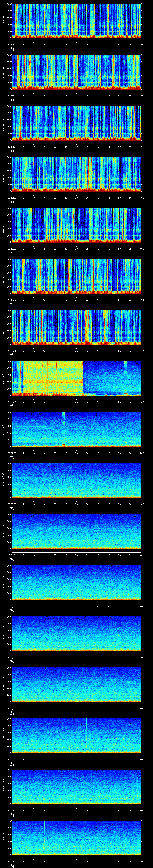The width and height of the screenshot is (153, 868).
Task: Click the spectrogram panel starting at 22:24:00
Action: (x=77, y=531)
